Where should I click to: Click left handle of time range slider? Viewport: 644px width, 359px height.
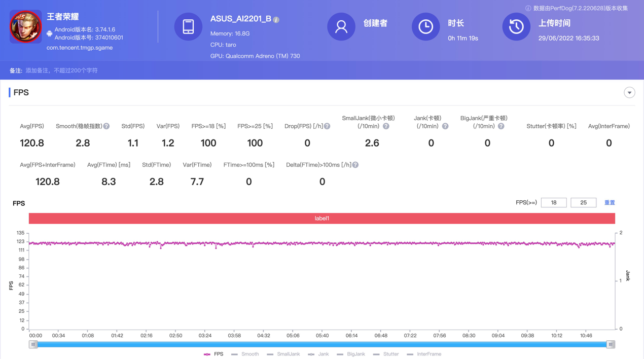coord(33,344)
